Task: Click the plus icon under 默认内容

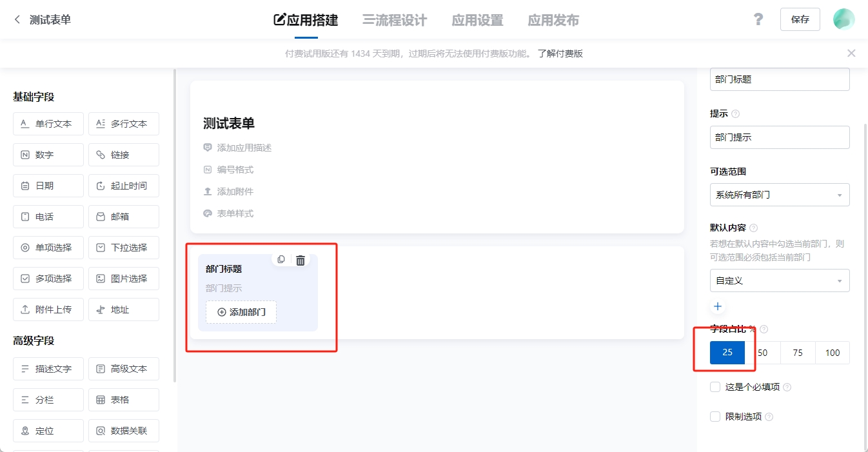Action: click(718, 306)
